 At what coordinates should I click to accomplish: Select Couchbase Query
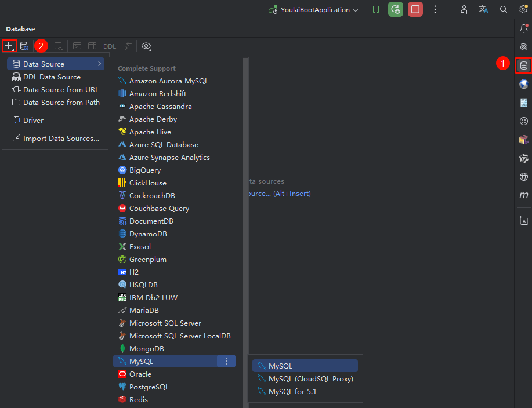point(175,209)
